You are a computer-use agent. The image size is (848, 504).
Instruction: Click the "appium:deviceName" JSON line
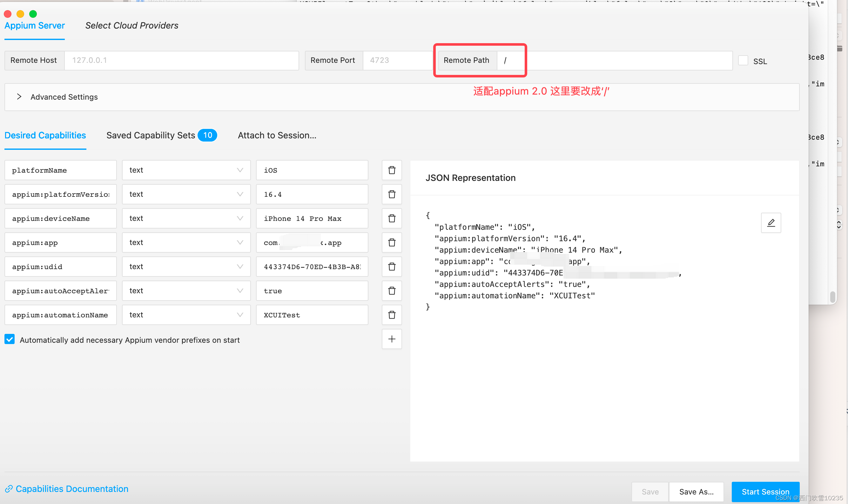528,250
